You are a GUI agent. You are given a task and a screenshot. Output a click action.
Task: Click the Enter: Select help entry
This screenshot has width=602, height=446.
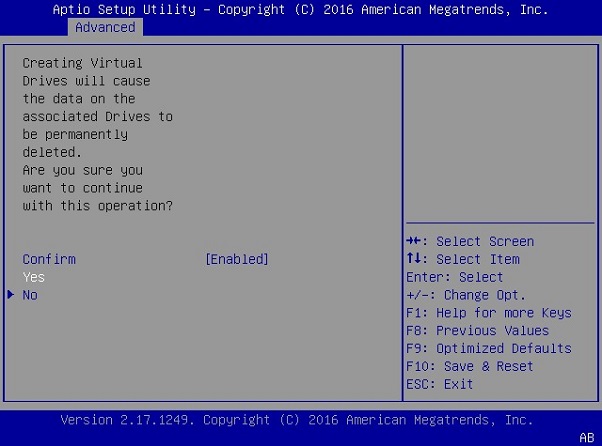455,277
